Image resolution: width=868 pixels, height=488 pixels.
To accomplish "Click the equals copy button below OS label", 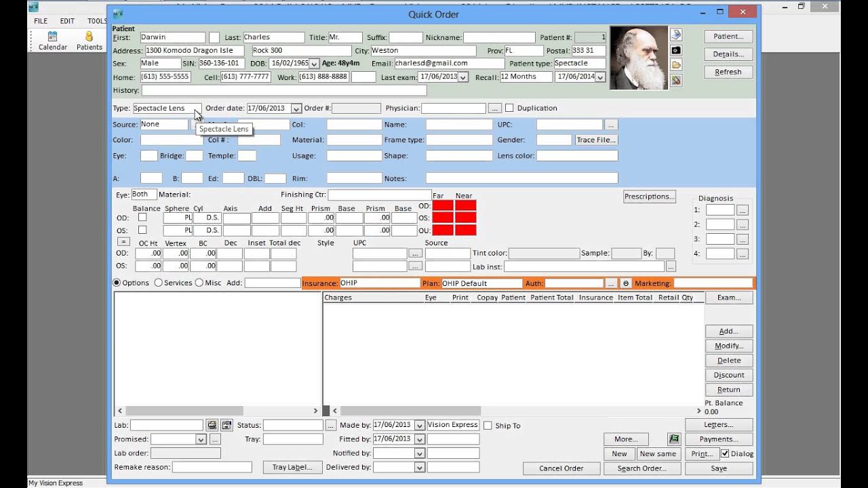I will pyautogui.click(x=123, y=241).
